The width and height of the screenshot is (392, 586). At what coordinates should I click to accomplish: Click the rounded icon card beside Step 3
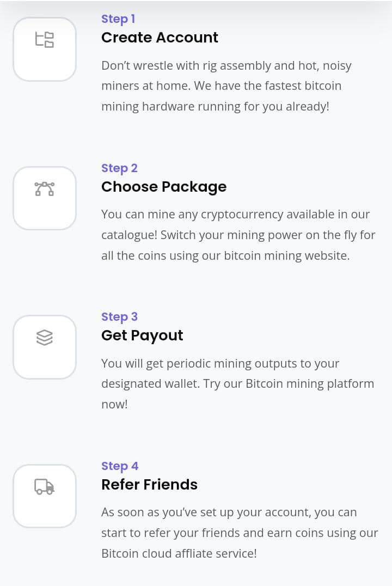coord(45,347)
